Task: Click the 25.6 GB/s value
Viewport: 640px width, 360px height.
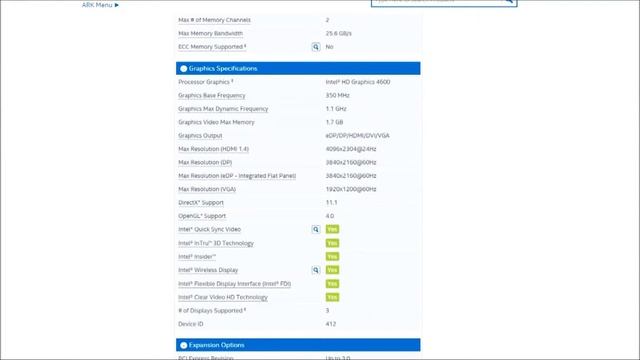Action: coord(338,33)
